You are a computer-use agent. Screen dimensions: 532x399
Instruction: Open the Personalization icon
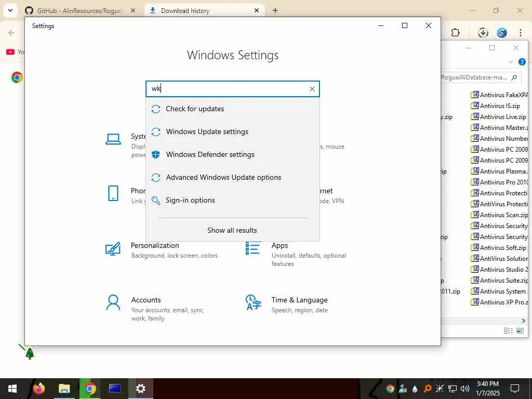[x=113, y=249]
